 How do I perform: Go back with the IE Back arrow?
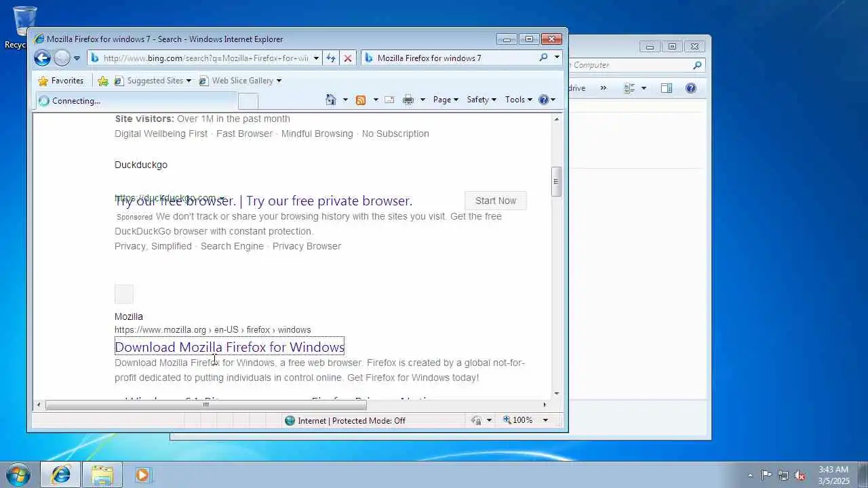tap(42, 58)
